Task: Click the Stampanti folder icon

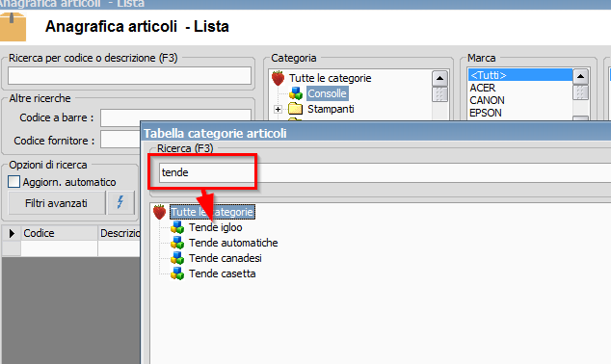Action: coord(295,109)
